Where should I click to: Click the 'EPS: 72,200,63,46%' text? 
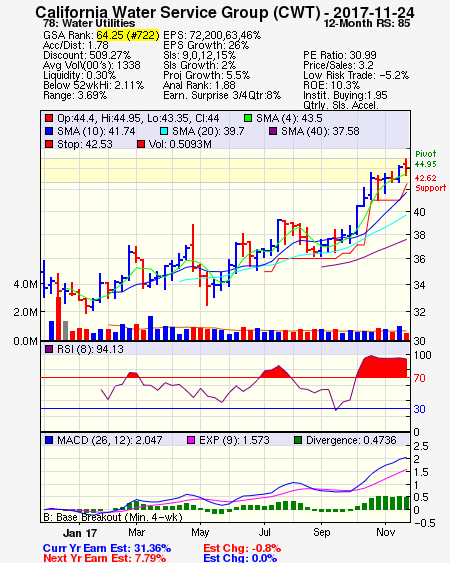(x=212, y=35)
